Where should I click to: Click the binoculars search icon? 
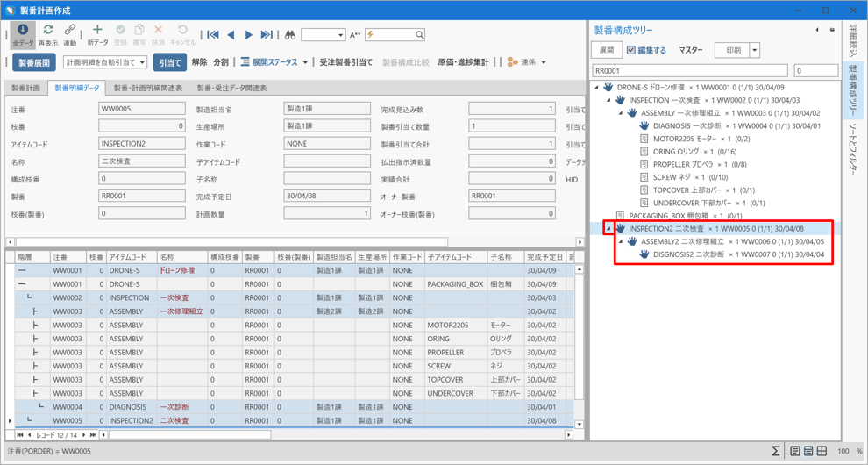[x=290, y=35]
